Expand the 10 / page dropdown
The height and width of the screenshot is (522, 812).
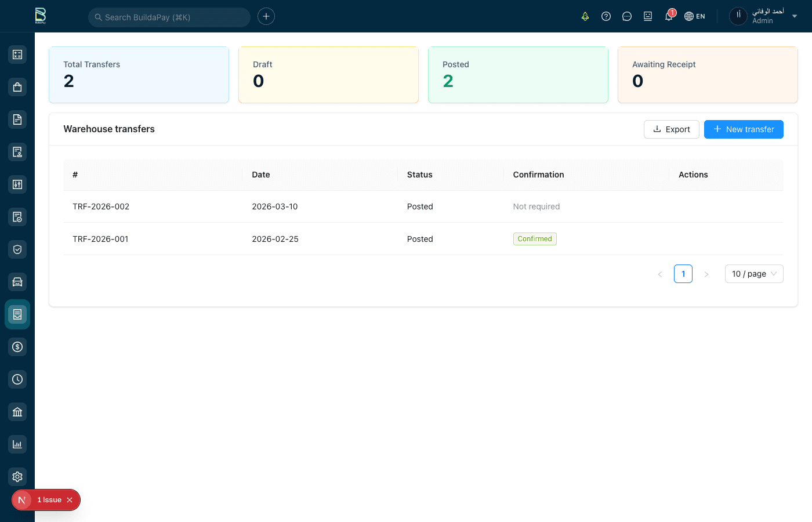pyautogui.click(x=753, y=274)
